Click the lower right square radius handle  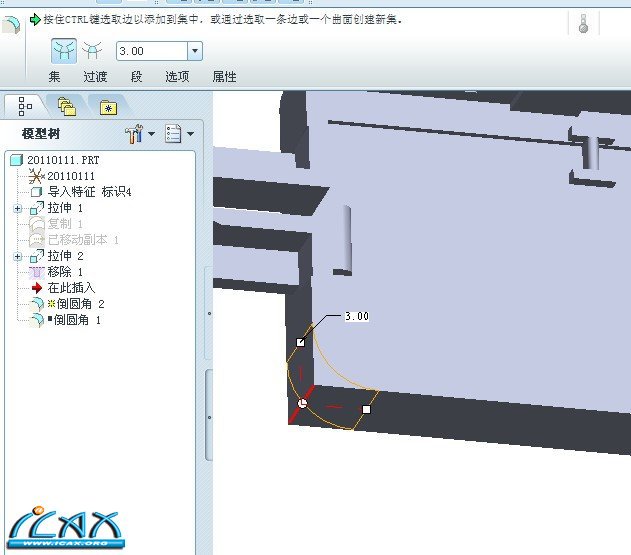366,409
